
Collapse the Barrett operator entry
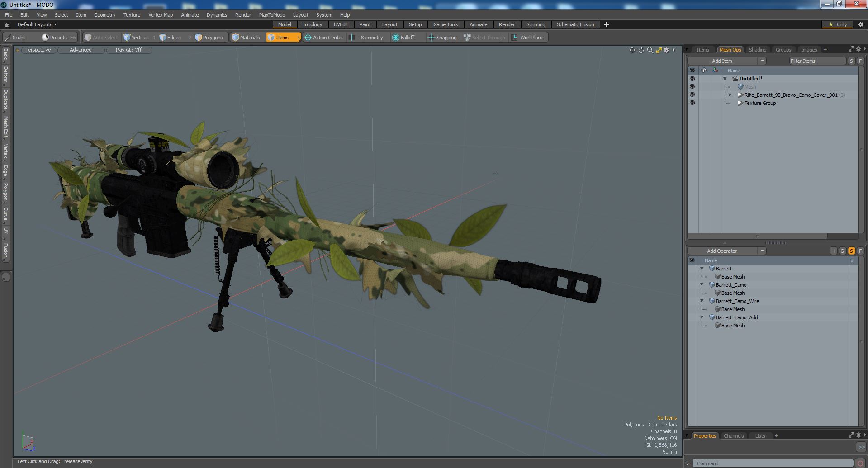tap(702, 269)
